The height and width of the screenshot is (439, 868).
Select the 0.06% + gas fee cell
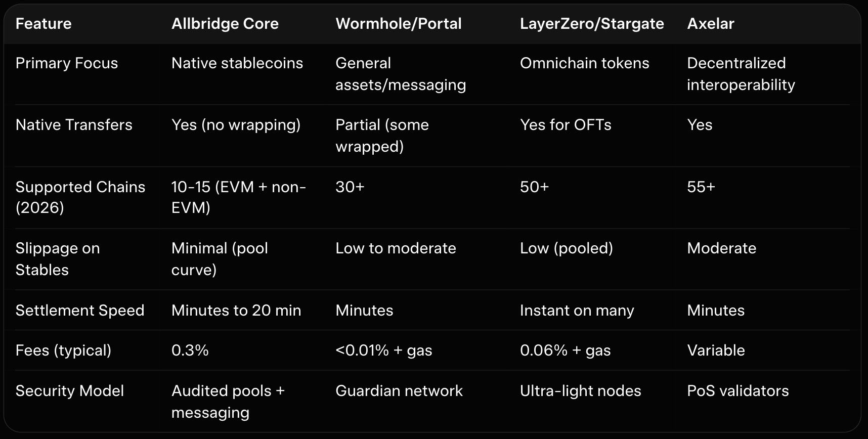(x=565, y=350)
